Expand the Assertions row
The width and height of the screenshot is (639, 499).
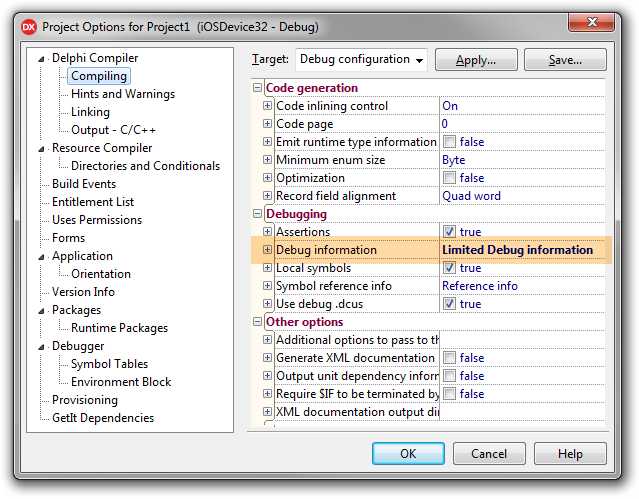click(x=267, y=232)
